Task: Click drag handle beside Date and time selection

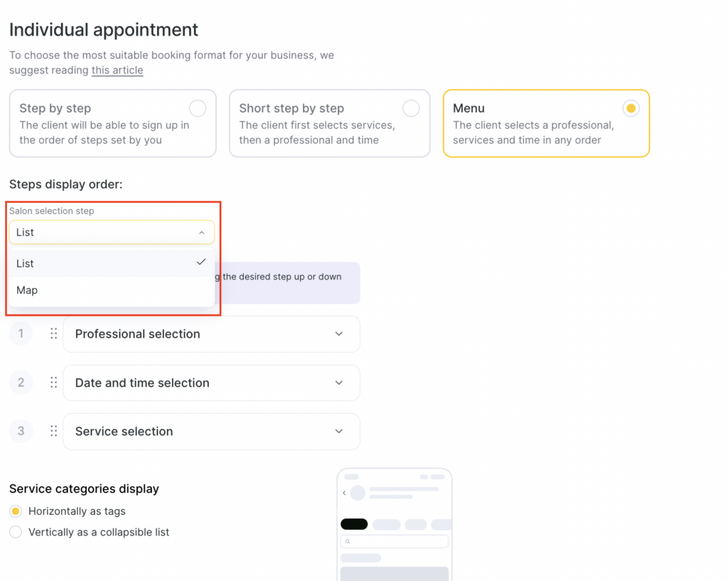Action: click(53, 383)
